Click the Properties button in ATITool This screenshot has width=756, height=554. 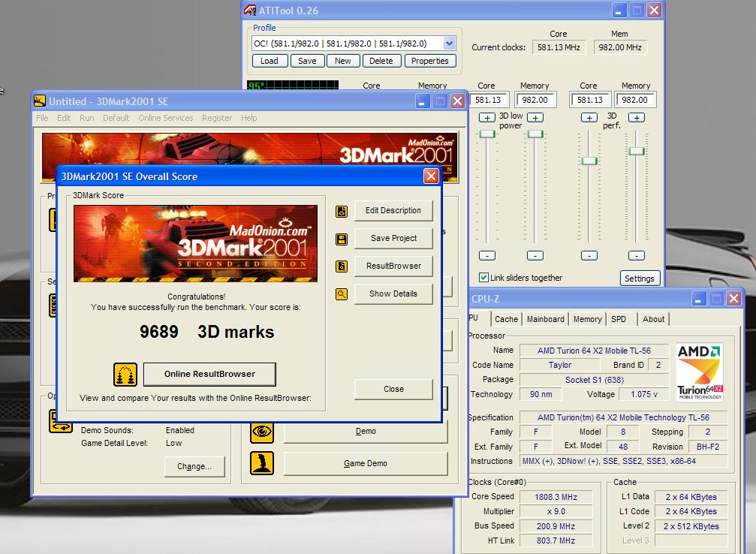click(x=429, y=61)
